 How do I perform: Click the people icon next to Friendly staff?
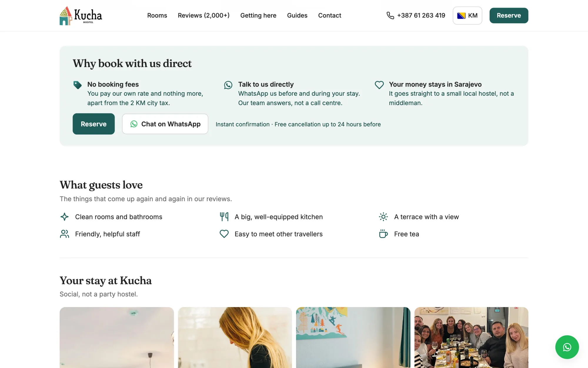64,234
